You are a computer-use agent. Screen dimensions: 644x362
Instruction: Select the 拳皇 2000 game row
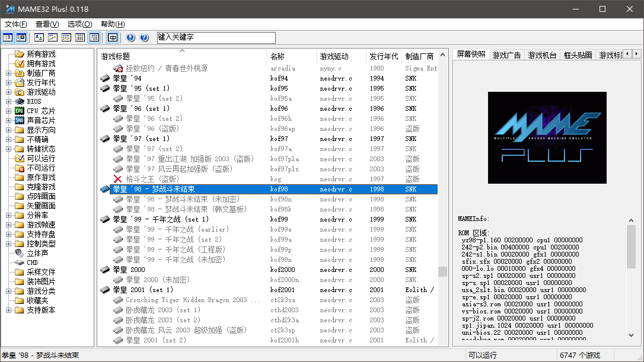[x=269, y=270]
